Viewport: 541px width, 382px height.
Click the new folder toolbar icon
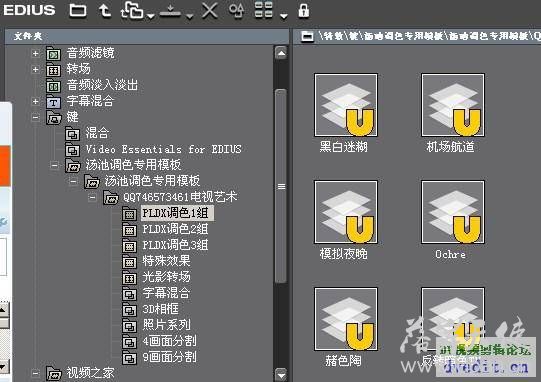(x=78, y=10)
